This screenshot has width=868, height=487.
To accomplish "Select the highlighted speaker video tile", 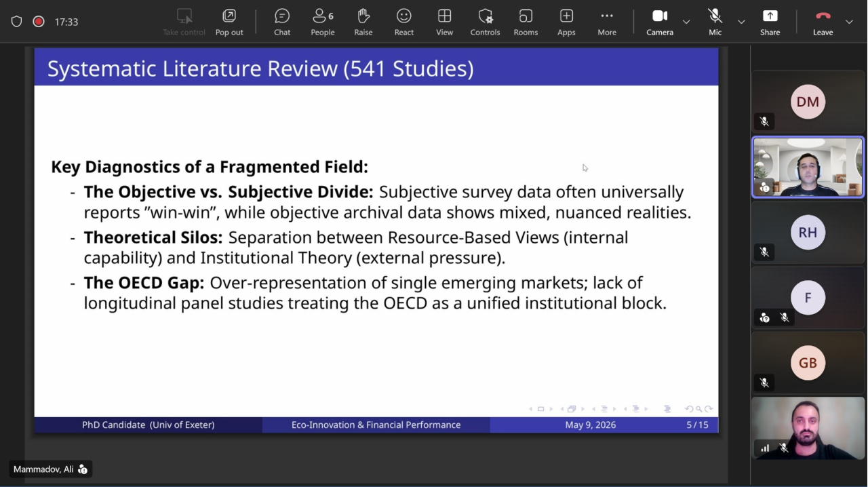I will pyautogui.click(x=808, y=167).
